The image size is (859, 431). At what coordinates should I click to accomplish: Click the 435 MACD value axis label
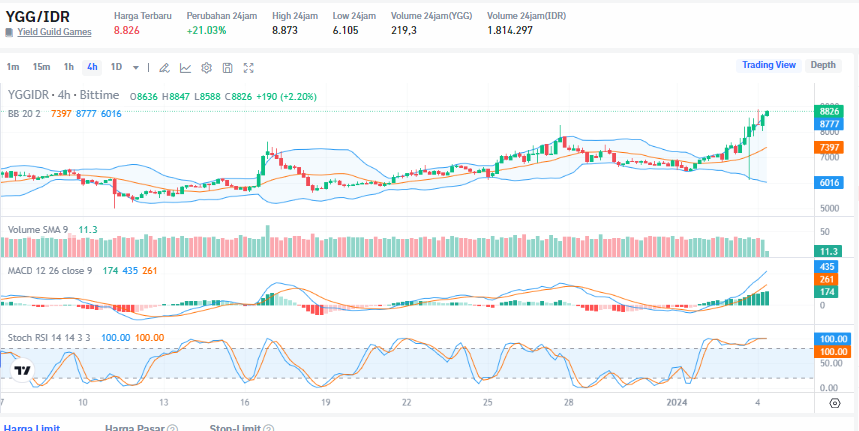827,267
